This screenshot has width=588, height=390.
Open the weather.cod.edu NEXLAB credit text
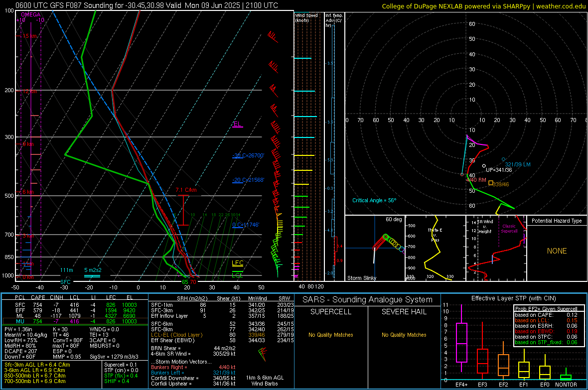[x=484, y=6]
